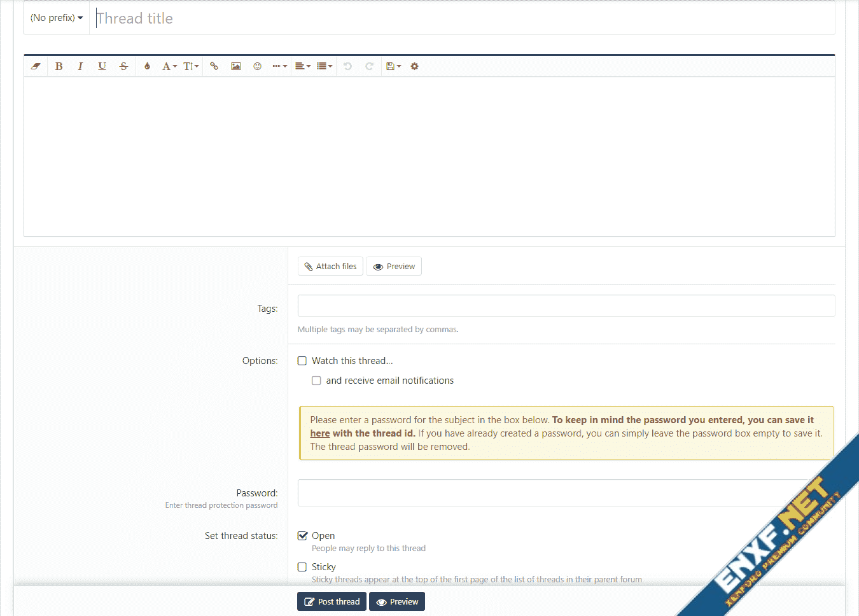Open the (No prefix) dropdown

57,18
